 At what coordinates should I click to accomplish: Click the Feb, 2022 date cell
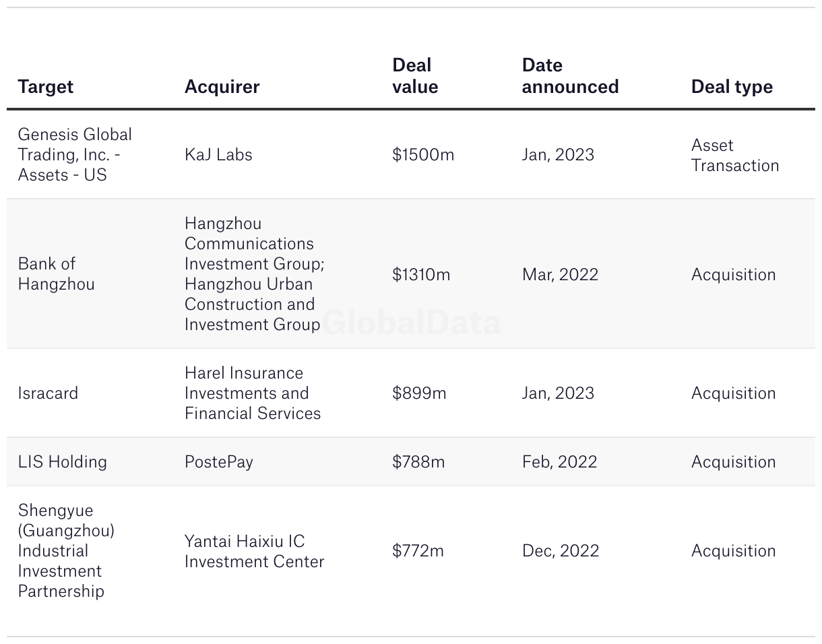(559, 461)
